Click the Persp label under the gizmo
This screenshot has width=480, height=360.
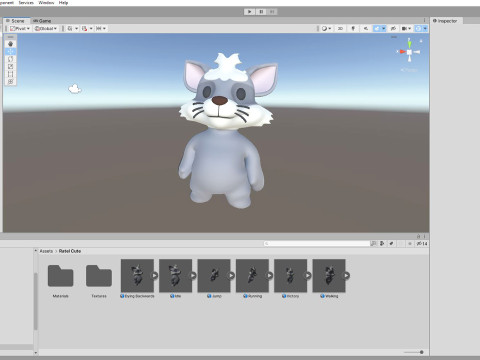409,70
